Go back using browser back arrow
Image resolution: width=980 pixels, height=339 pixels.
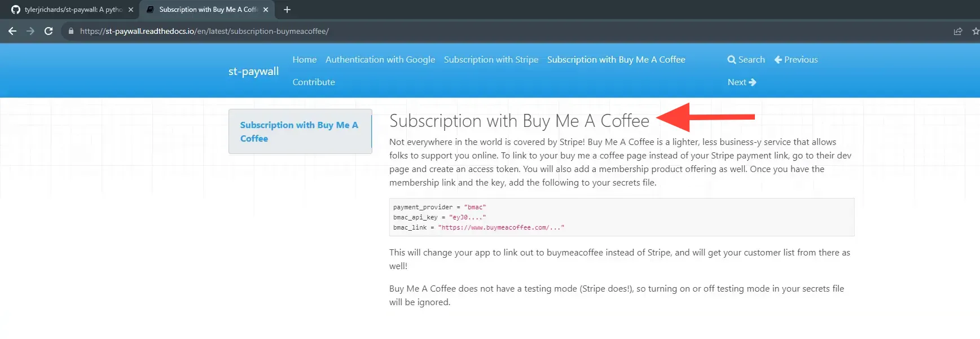(x=12, y=31)
